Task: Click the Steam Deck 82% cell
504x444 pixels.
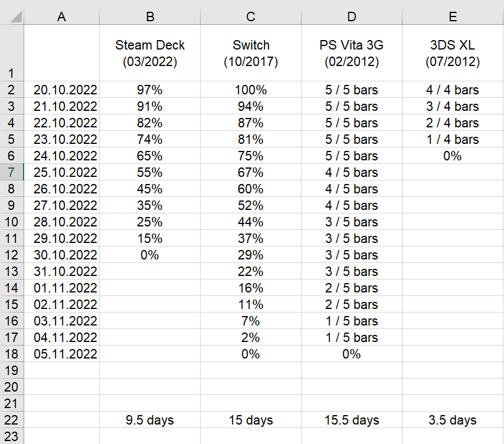Action: [x=150, y=123]
